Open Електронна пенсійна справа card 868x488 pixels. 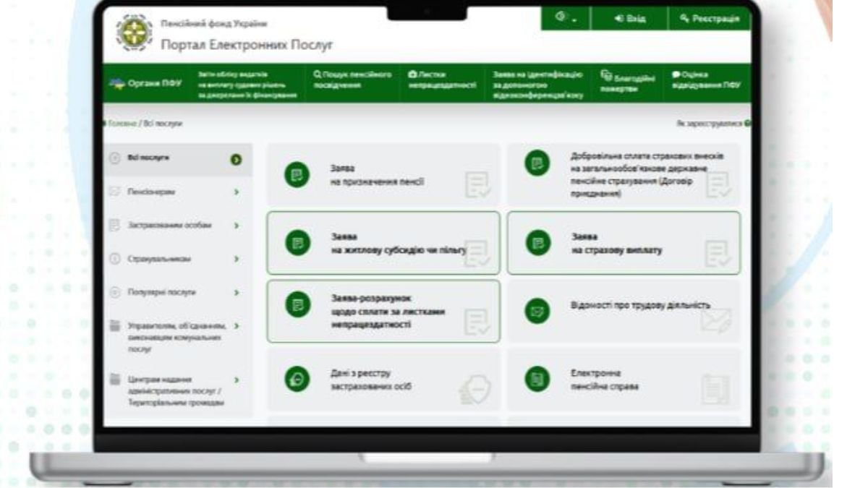pos(624,380)
